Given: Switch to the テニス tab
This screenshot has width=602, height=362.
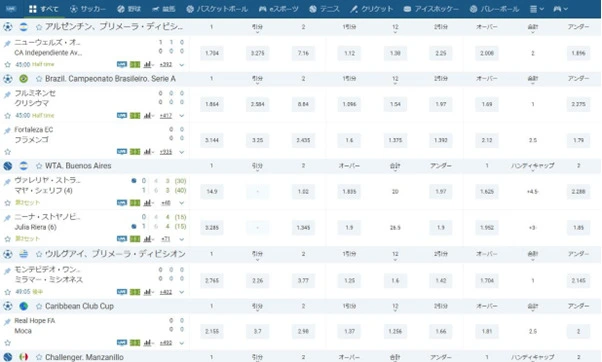Looking at the screenshot, I should [324, 9].
